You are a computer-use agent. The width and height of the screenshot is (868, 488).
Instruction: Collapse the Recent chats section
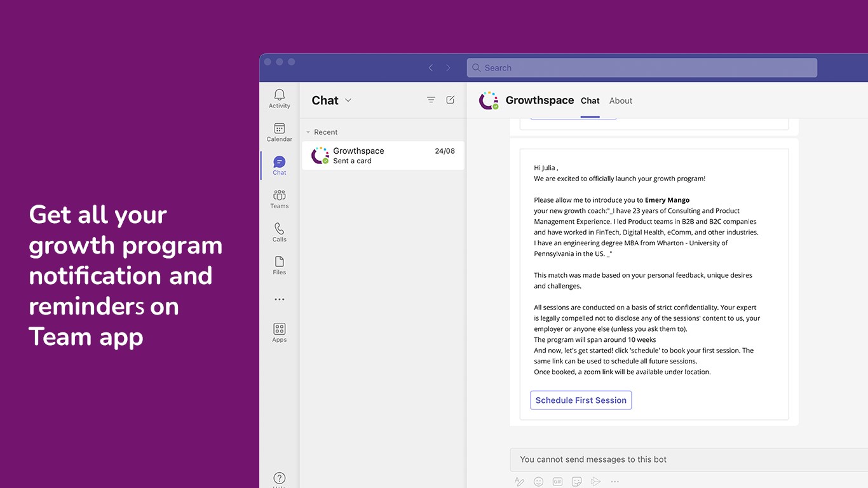[308, 132]
